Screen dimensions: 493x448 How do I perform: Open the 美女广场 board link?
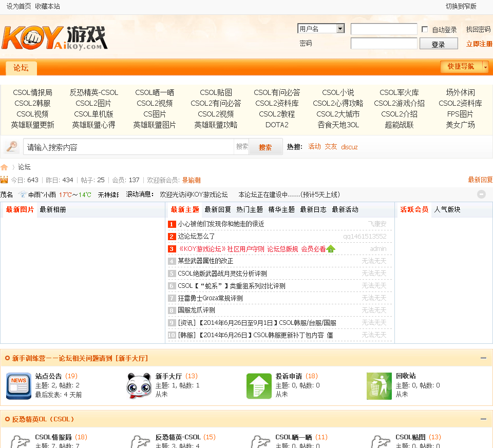pyautogui.click(x=460, y=125)
